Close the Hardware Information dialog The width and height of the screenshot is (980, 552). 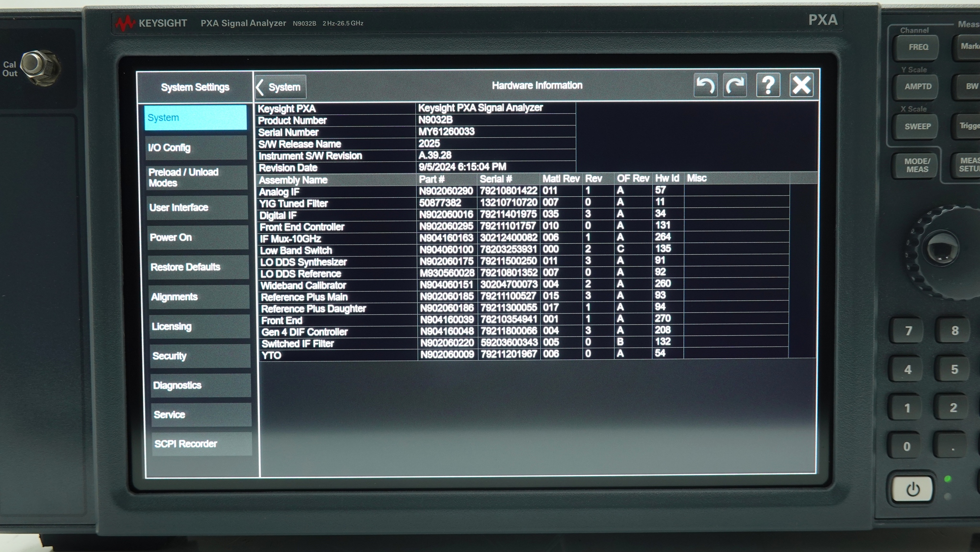tap(802, 85)
